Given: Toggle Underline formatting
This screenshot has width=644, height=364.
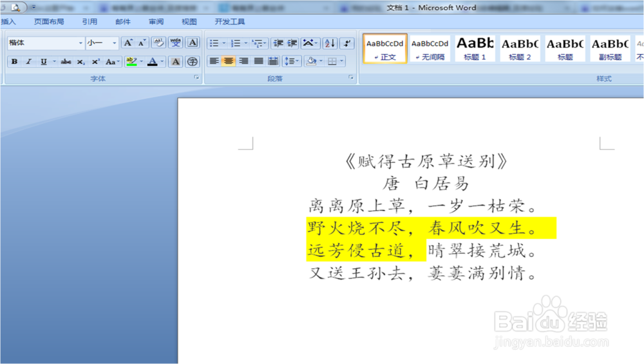Looking at the screenshot, I should 43,62.
